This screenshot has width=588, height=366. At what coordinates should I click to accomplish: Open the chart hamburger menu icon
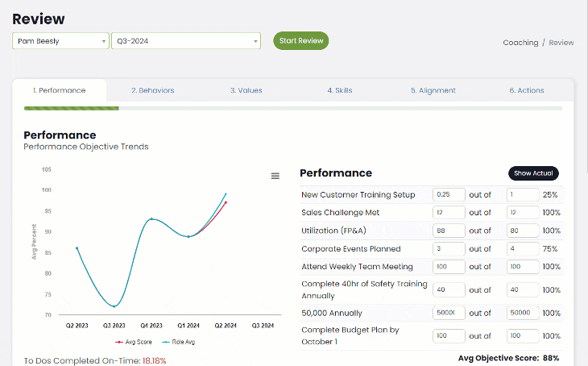pos(275,176)
